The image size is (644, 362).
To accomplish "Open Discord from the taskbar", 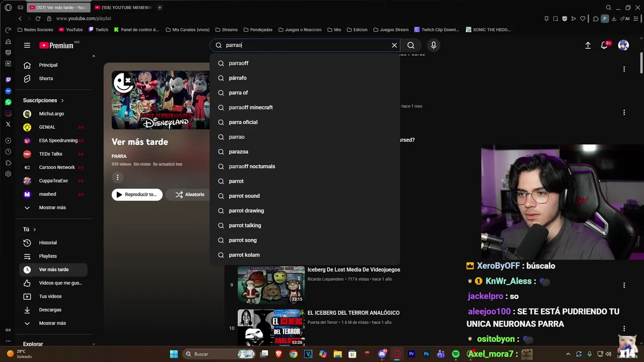I will (382, 354).
